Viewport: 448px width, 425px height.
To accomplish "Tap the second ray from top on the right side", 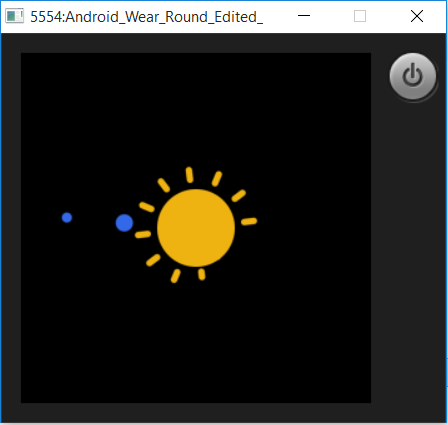I will [239, 196].
